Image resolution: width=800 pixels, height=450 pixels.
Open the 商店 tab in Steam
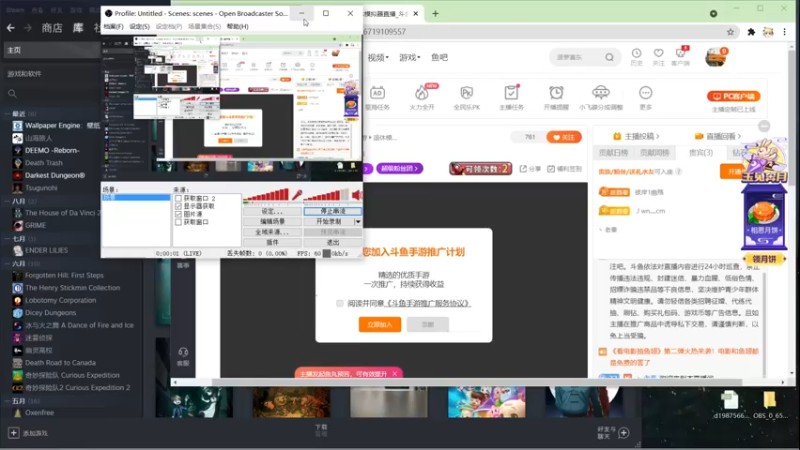52,28
